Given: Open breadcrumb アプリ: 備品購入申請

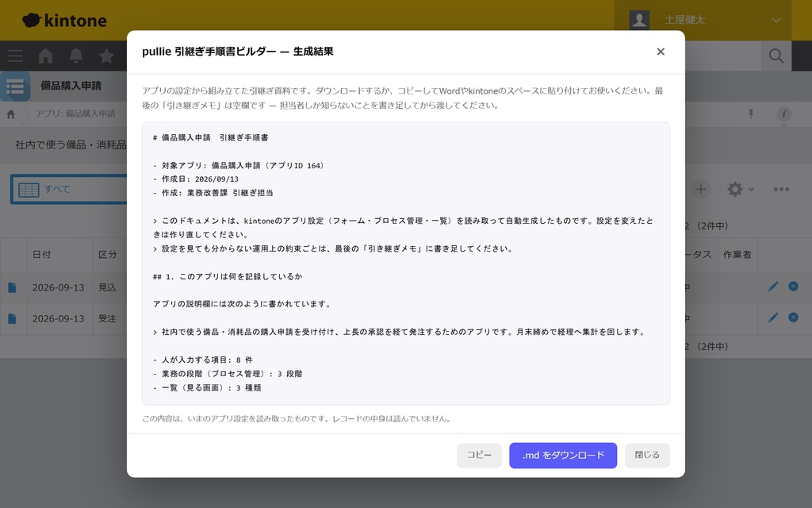Looking at the screenshot, I should point(75,114).
